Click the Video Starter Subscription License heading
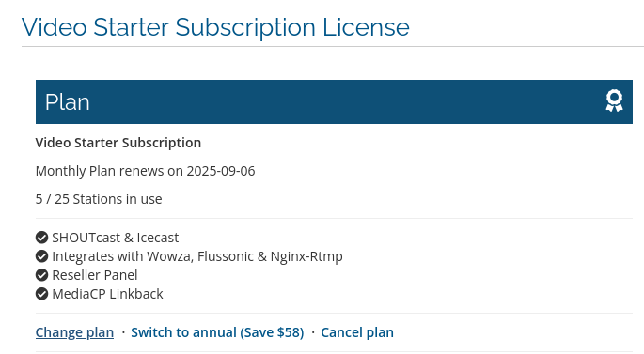This screenshot has width=644, height=354. point(215,27)
